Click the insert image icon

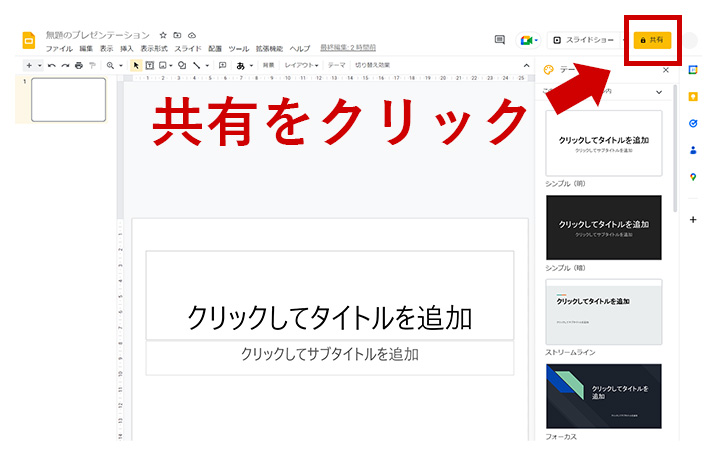(163, 66)
